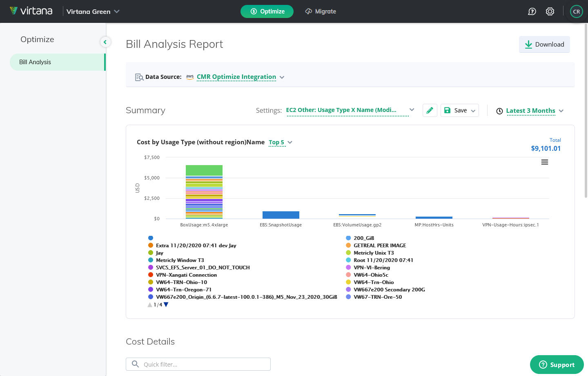Toggle VPN-Xangati Connection legend series
Viewport: 588px width, 376px height.
183,275
